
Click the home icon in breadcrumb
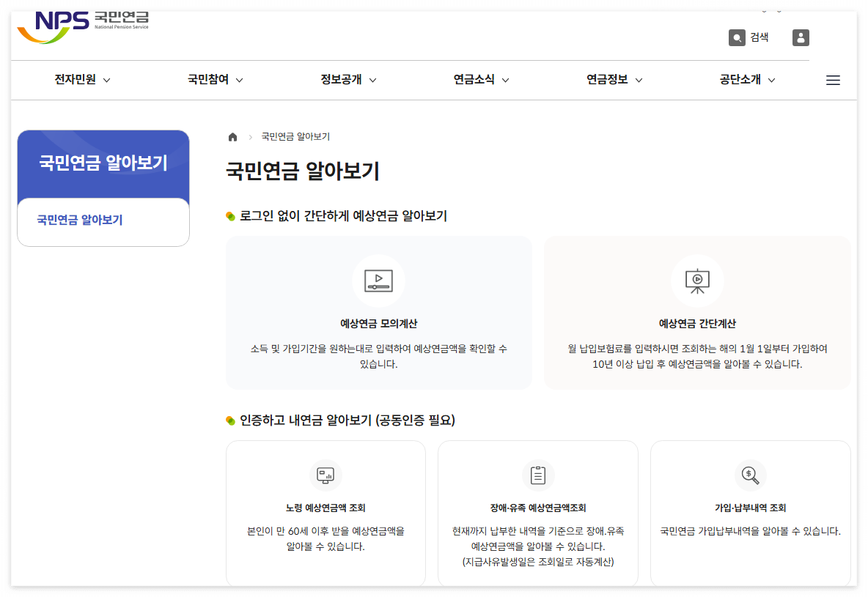(x=232, y=137)
